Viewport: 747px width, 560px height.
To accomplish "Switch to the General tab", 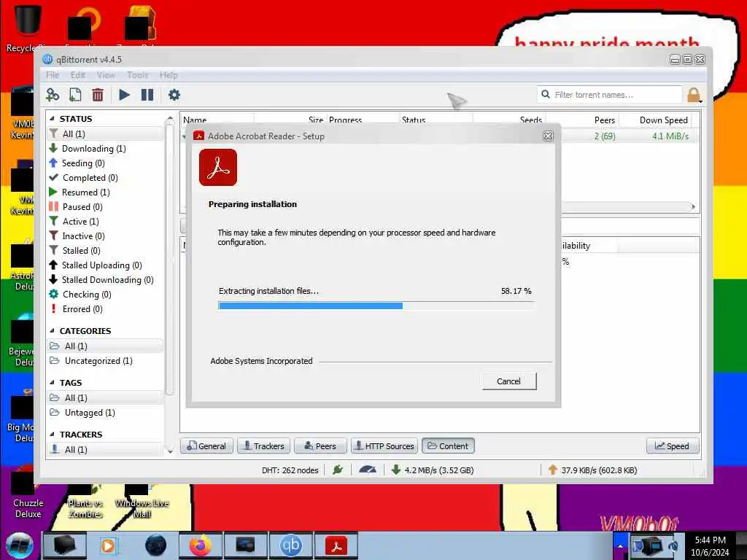I will (206, 446).
